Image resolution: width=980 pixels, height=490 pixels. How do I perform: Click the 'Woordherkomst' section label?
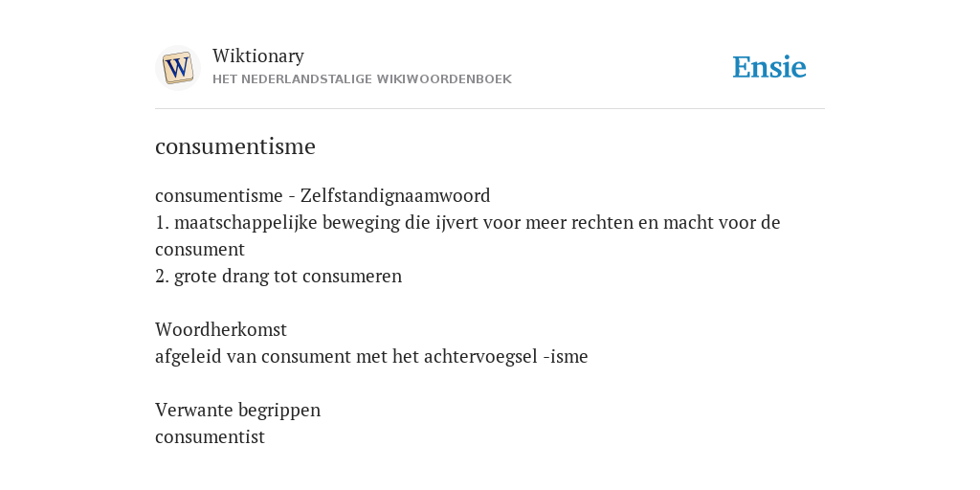(x=221, y=329)
